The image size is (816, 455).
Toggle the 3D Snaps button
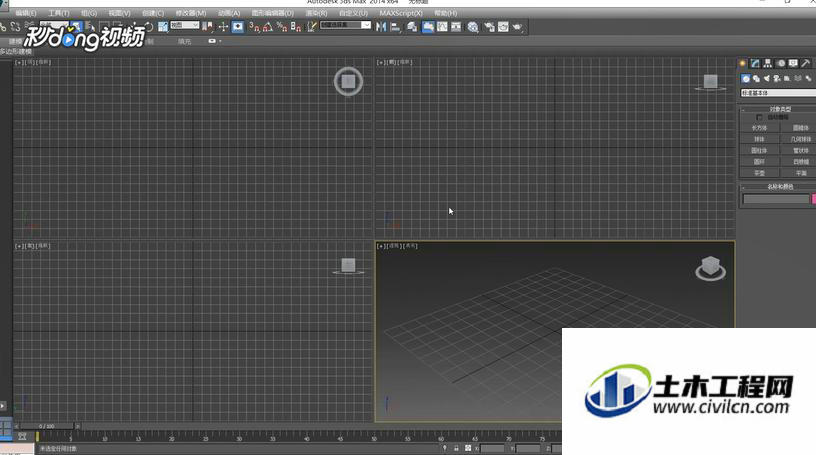click(254, 27)
